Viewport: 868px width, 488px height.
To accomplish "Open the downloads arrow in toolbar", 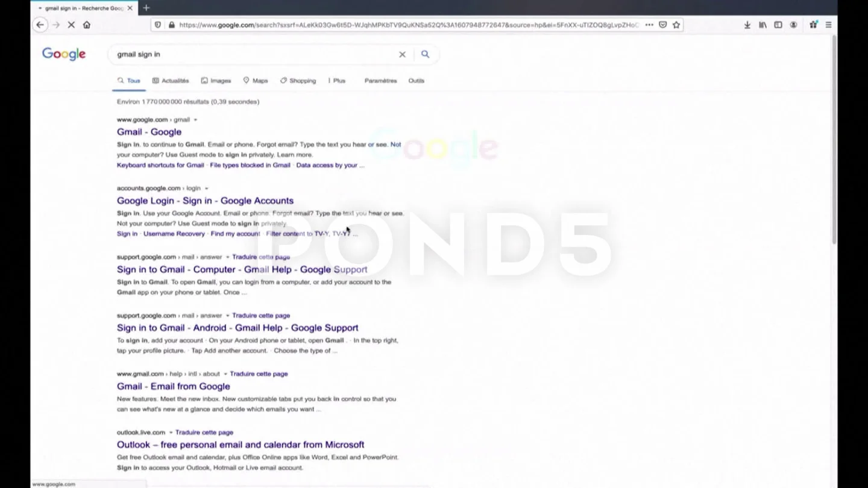I will click(747, 25).
